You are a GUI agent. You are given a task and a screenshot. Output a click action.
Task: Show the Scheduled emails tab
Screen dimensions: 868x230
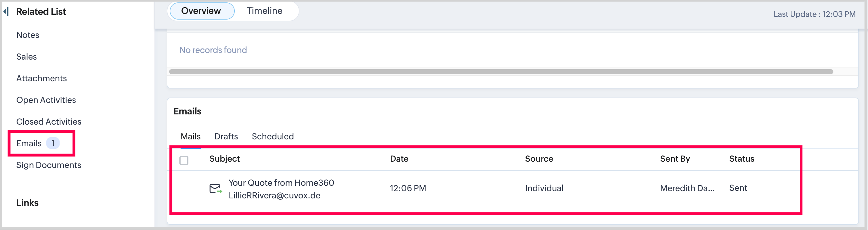point(273,136)
